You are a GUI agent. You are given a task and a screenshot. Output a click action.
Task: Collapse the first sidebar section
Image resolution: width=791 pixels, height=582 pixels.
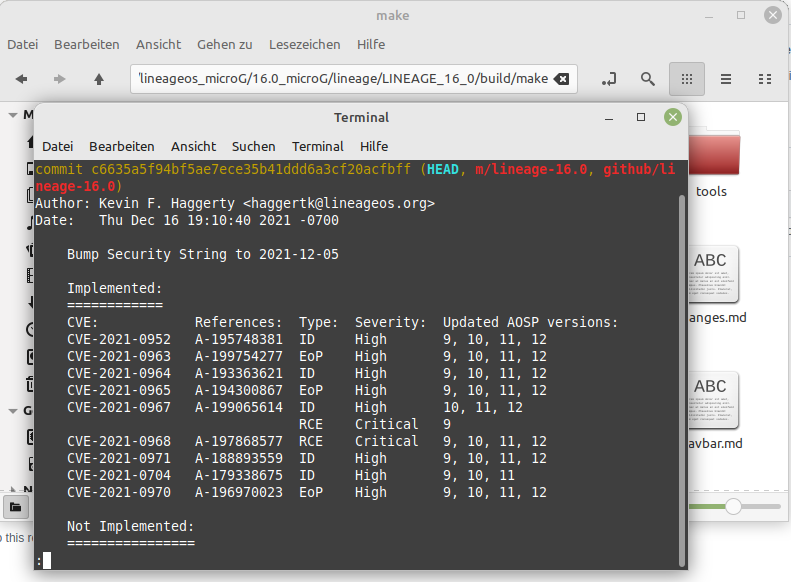(13, 115)
